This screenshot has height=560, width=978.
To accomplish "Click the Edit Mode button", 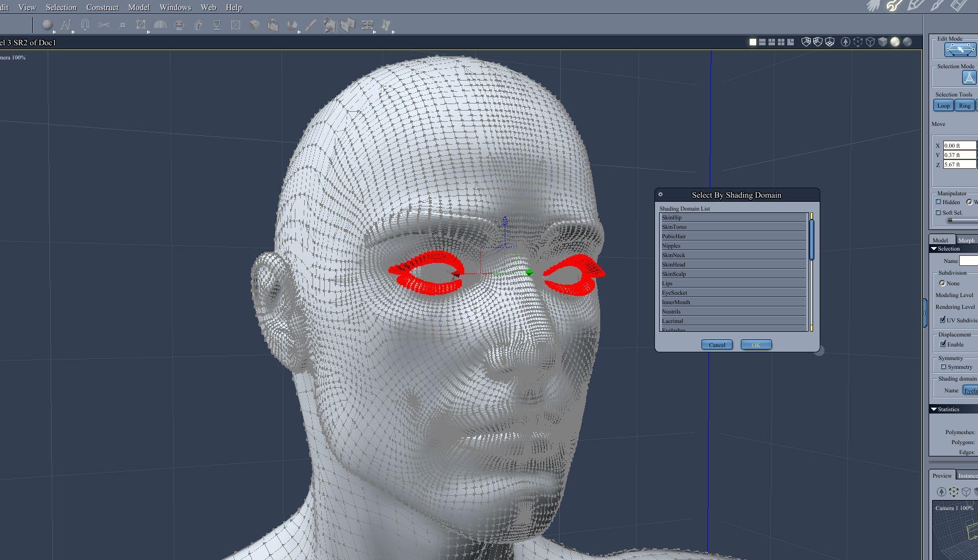I will (961, 51).
